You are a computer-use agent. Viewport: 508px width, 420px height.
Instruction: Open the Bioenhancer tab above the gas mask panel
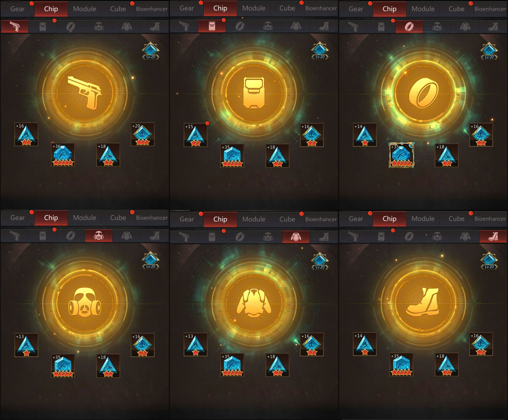point(152,218)
